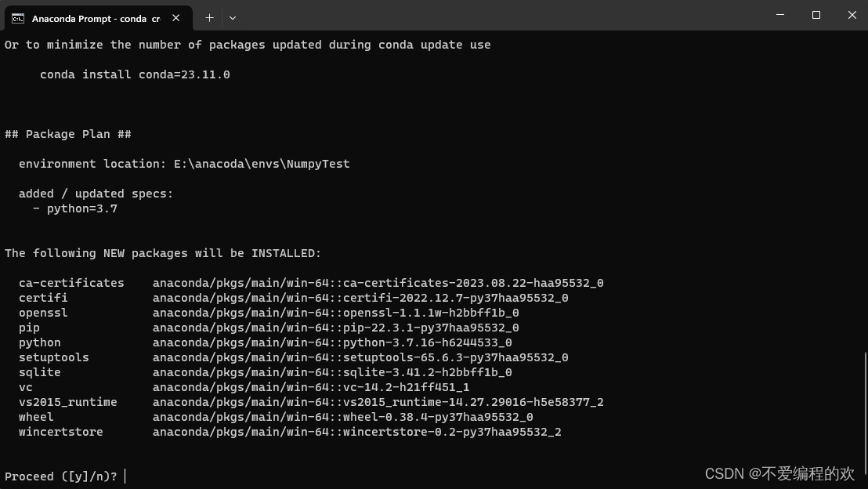Viewport: 868px width, 489px height.
Task: Click the openssl-1.1.1w package path
Action: point(336,313)
